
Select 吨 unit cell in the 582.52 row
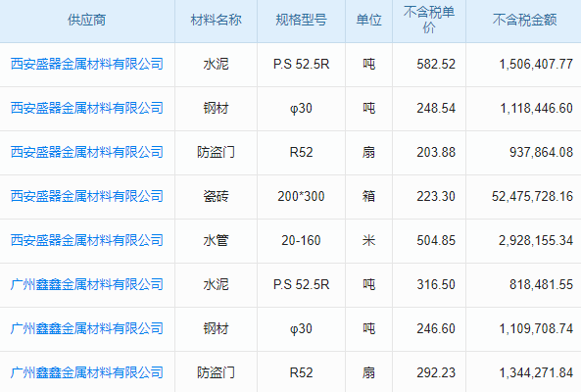click(x=368, y=64)
